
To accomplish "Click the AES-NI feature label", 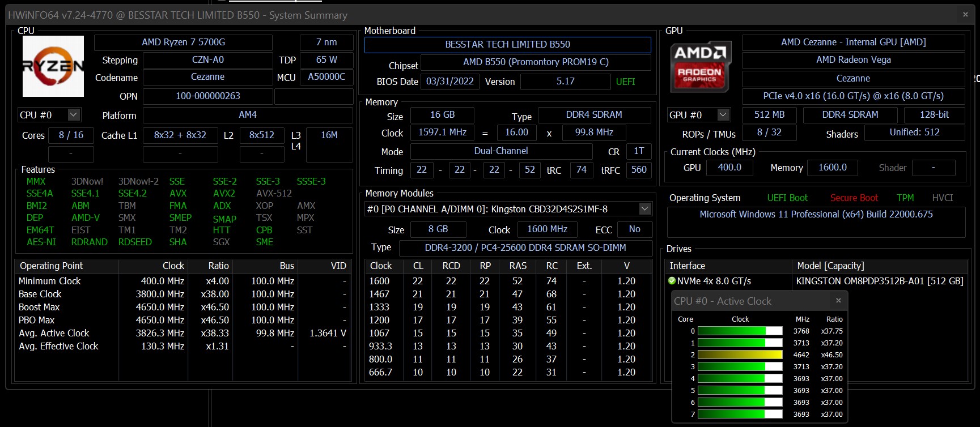I will (x=41, y=242).
